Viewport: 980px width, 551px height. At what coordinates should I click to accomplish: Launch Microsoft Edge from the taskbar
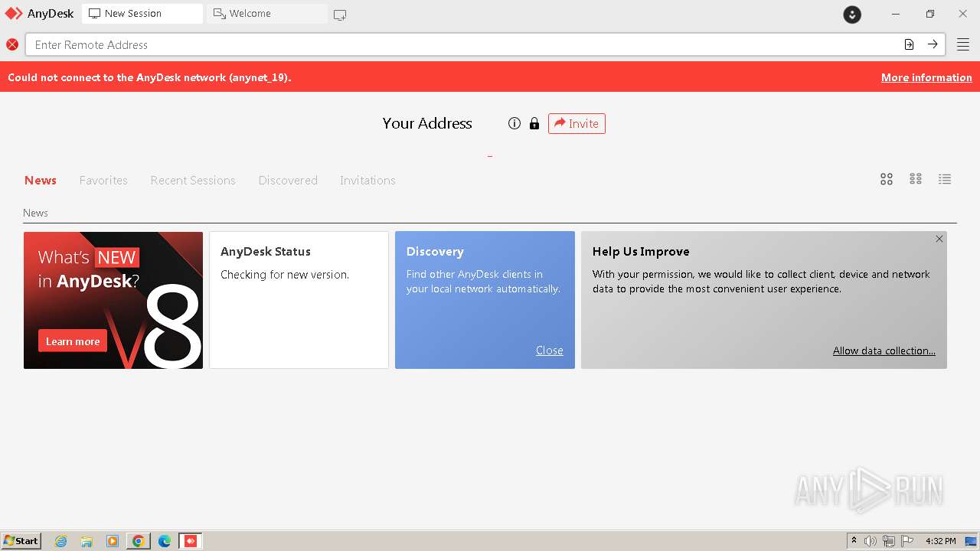165,541
